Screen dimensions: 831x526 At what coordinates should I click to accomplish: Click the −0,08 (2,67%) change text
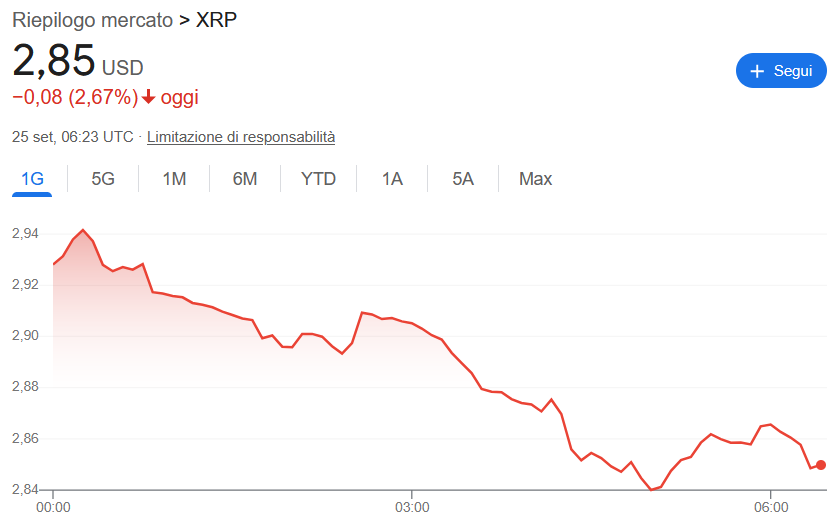point(75,97)
